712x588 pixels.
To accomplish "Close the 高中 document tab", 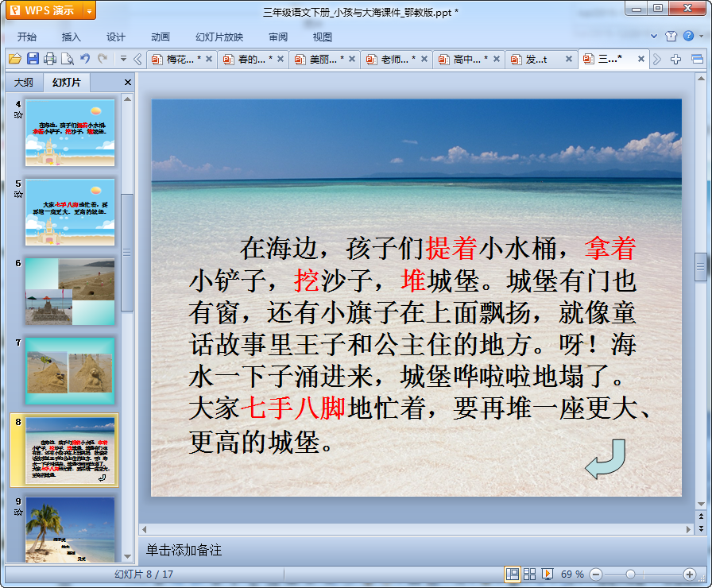I will (497, 59).
